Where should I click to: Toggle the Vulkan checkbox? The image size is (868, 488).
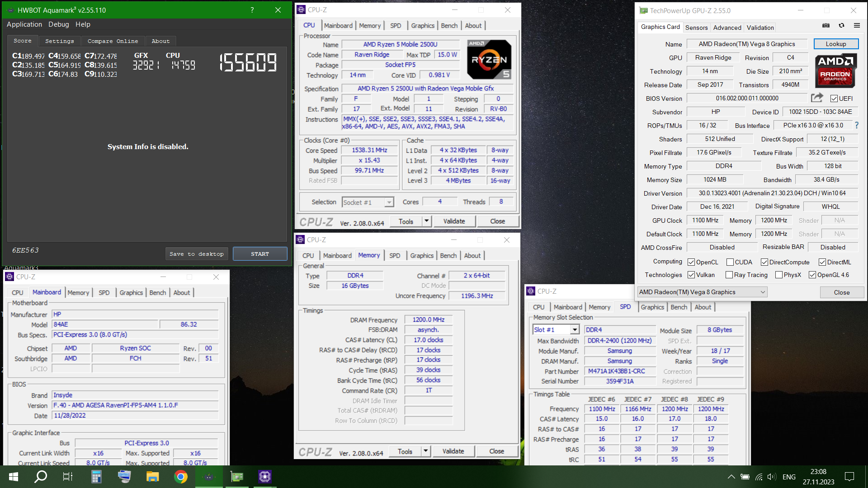point(691,275)
